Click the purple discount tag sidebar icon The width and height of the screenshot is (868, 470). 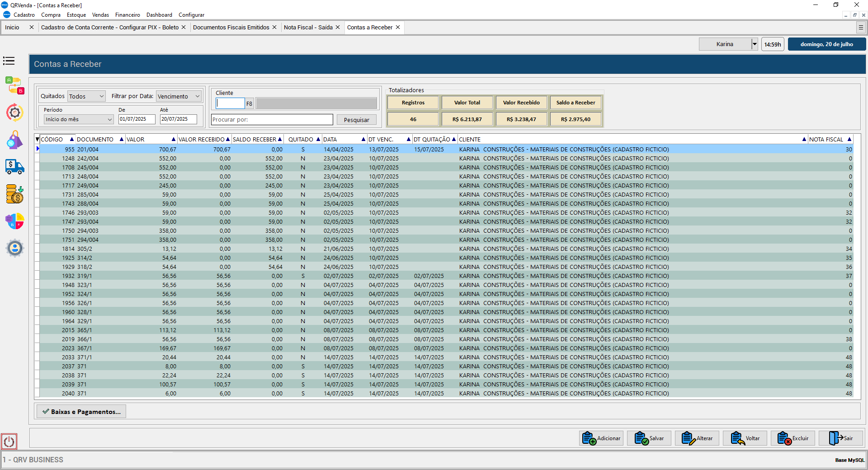pyautogui.click(x=14, y=140)
